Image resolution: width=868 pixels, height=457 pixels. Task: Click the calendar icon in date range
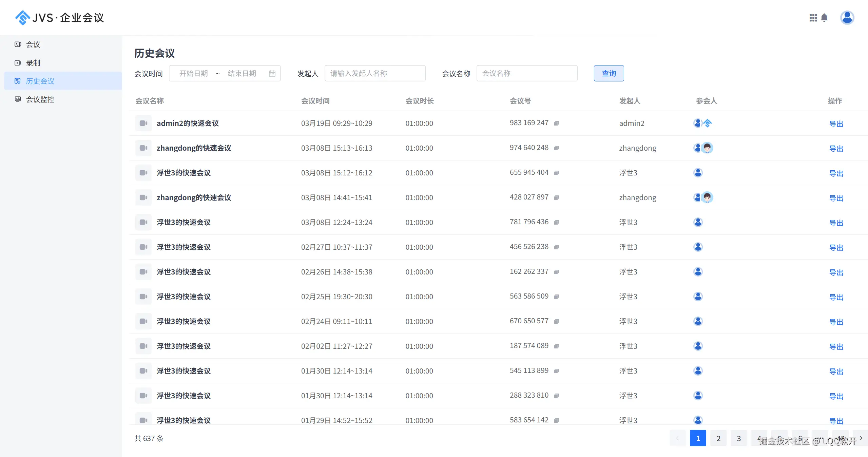click(272, 73)
